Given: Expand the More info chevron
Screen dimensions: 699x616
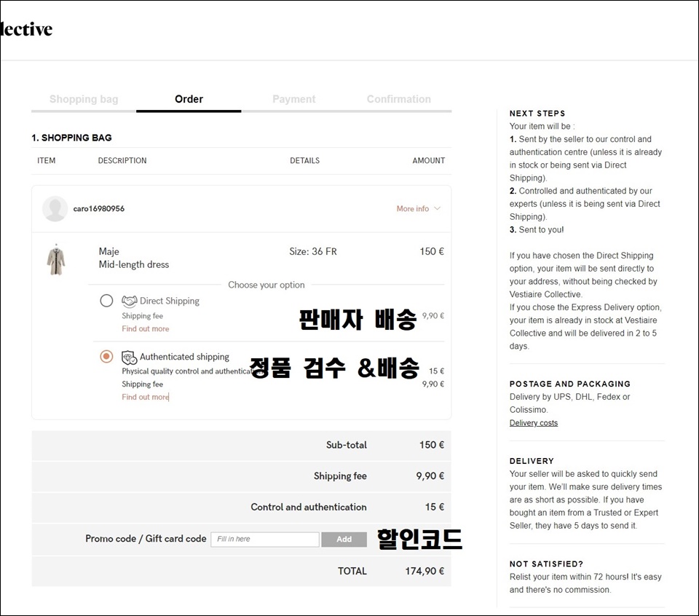Looking at the screenshot, I should click(438, 208).
